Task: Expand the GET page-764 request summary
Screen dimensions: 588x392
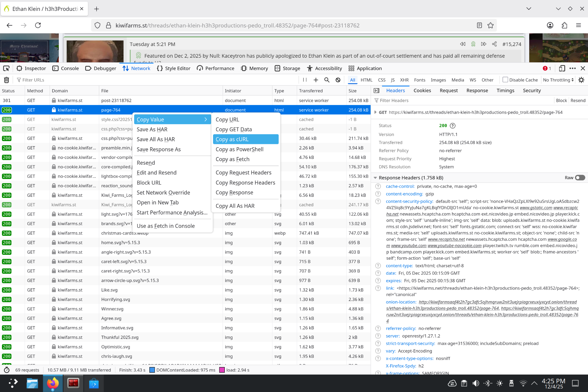Action: 375,112
